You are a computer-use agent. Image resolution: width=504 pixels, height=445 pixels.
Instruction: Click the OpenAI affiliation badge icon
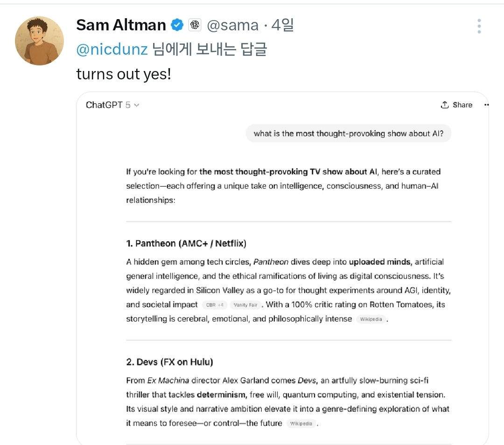[x=195, y=25]
